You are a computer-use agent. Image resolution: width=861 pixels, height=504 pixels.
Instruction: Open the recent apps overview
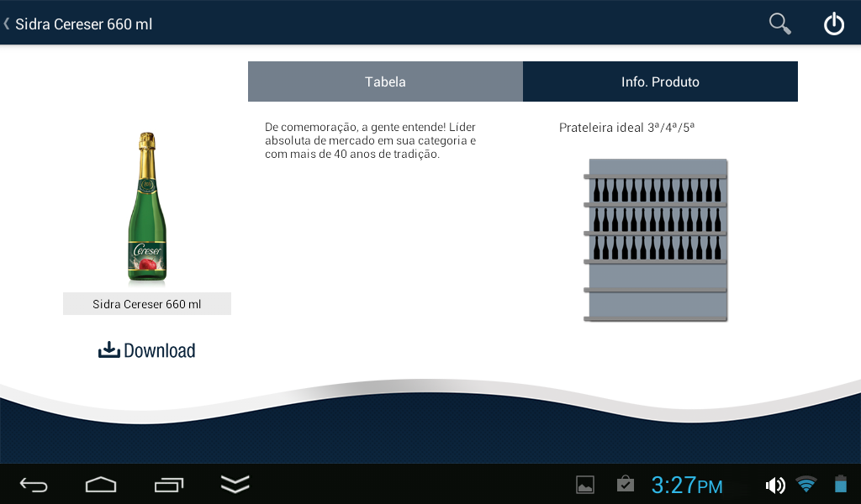tap(168, 485)
